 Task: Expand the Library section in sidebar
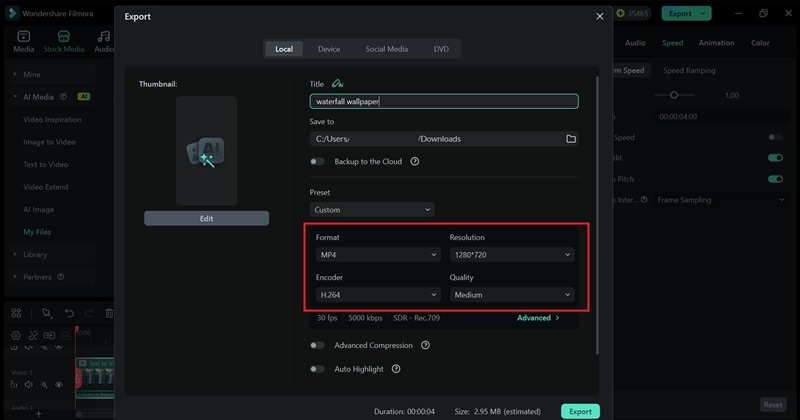pyautogui.click(x=15, y=254)
